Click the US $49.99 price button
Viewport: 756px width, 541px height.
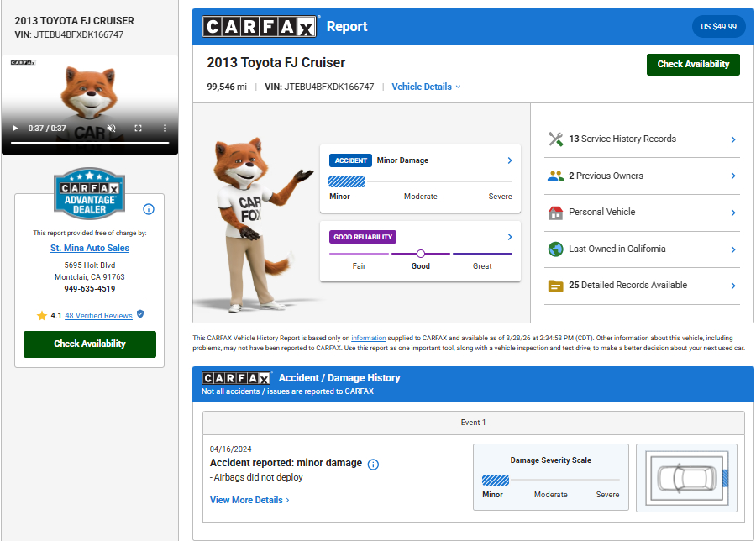coord(718,27)
